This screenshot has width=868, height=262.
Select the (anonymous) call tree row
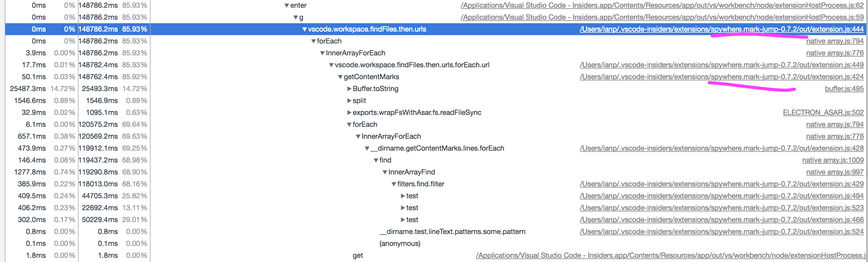(400, 244)
